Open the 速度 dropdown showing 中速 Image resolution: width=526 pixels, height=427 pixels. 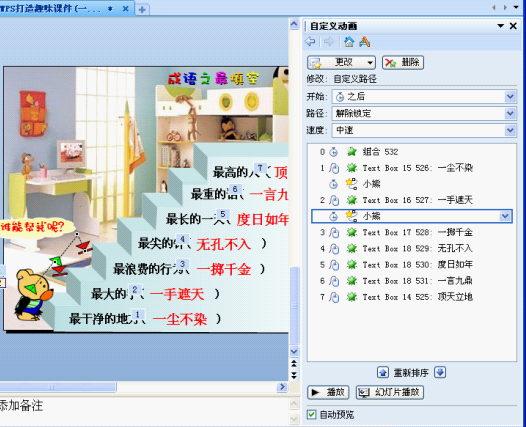pyautogui.click(x=424, y=130)
